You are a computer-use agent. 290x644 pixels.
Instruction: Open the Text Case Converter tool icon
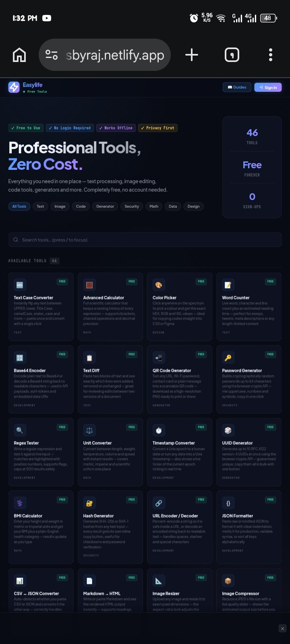click(20, 285)
